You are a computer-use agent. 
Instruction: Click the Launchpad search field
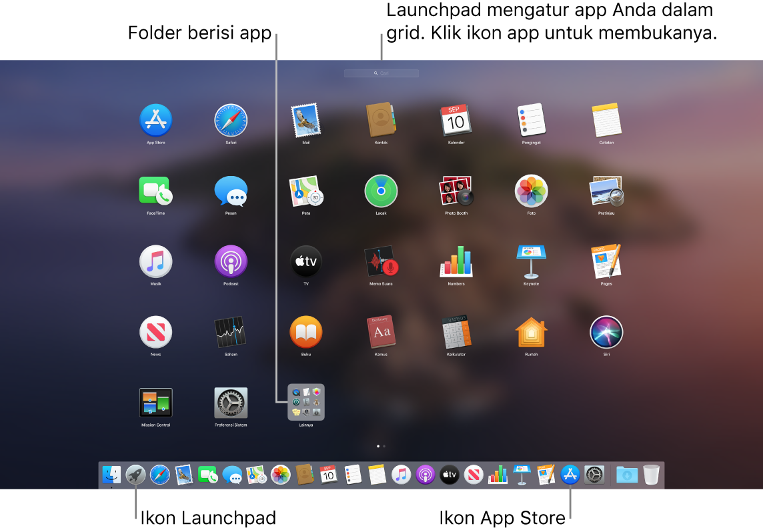click(x=381, y=73)
